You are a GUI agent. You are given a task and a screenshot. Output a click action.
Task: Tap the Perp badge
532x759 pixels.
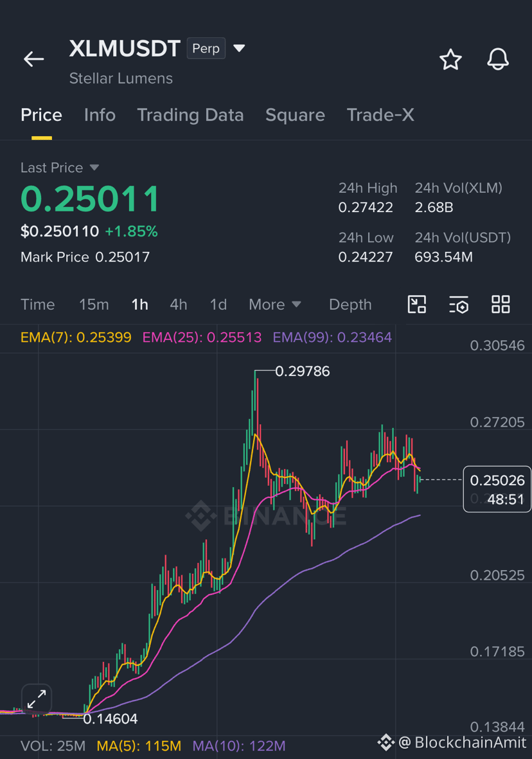[x=206, y=48]
